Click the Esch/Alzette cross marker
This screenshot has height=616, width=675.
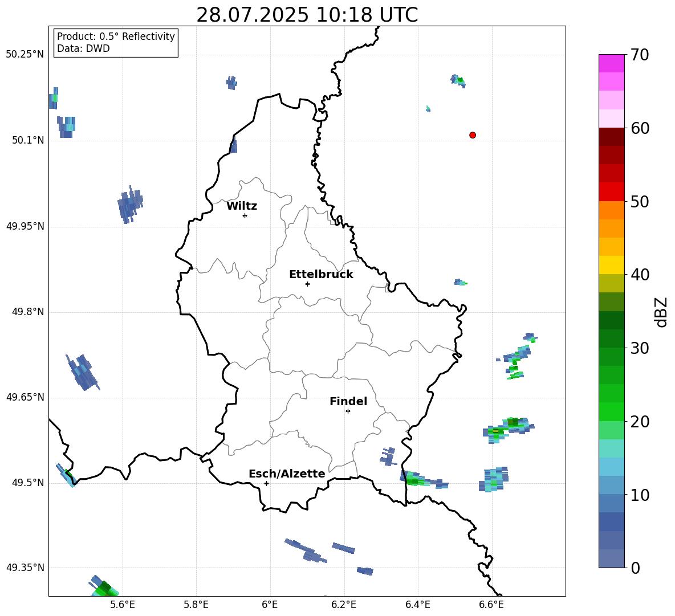coord(266,483)
